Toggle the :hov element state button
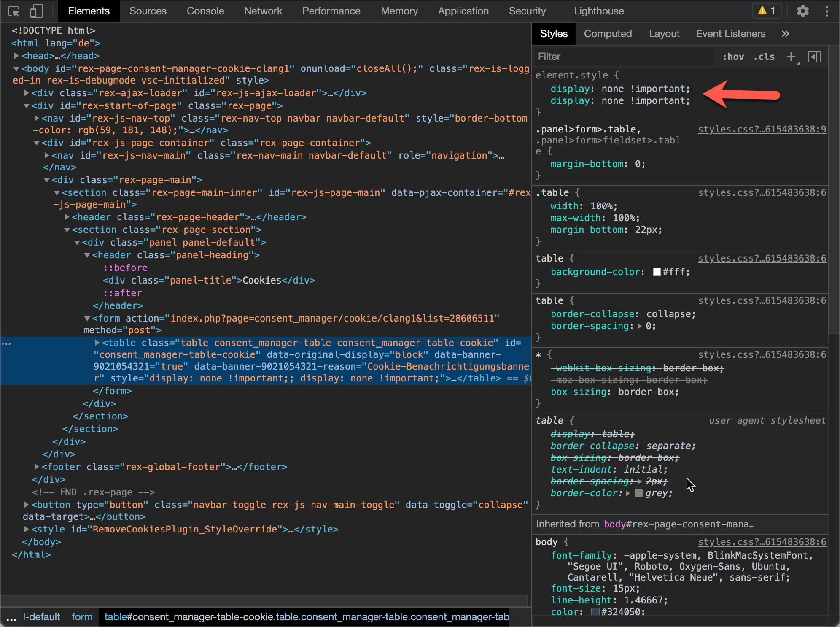The image size is (840, 627). [x=733, y=57]
